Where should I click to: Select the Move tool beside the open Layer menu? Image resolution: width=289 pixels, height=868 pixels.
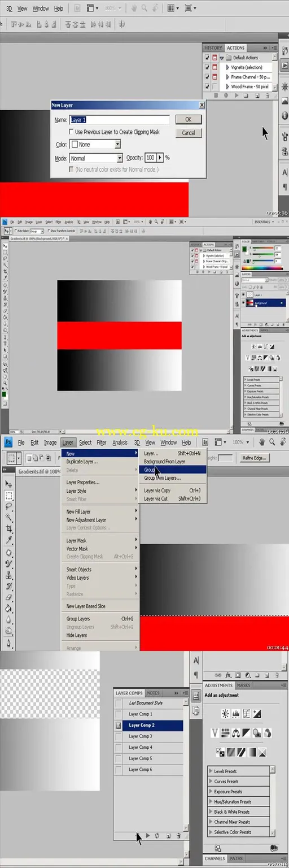click(8, 484)
